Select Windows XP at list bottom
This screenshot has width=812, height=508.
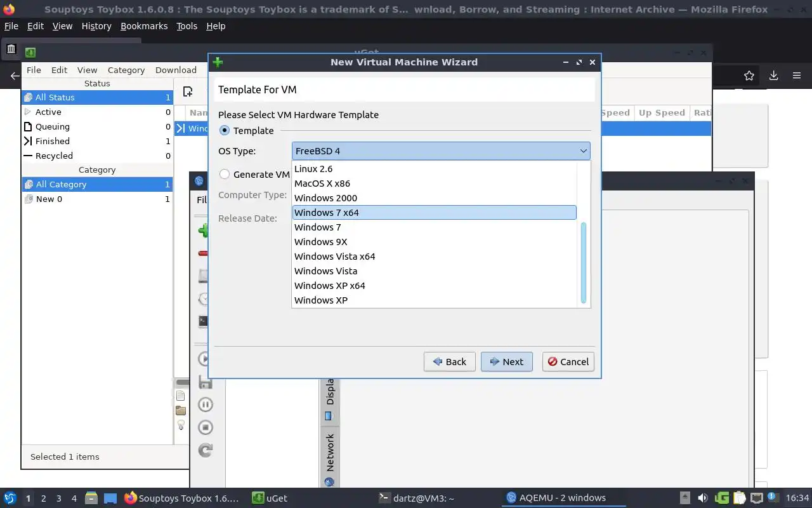[x=435, y=300]
